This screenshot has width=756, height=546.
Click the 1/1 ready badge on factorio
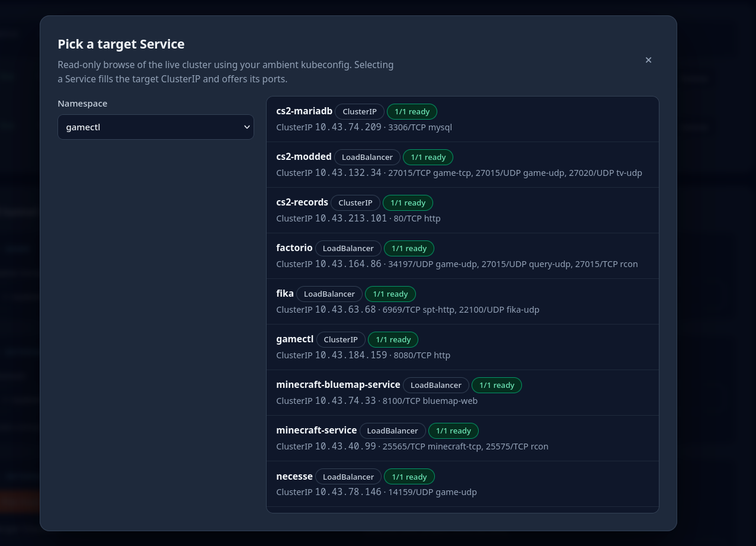[409, 248]
